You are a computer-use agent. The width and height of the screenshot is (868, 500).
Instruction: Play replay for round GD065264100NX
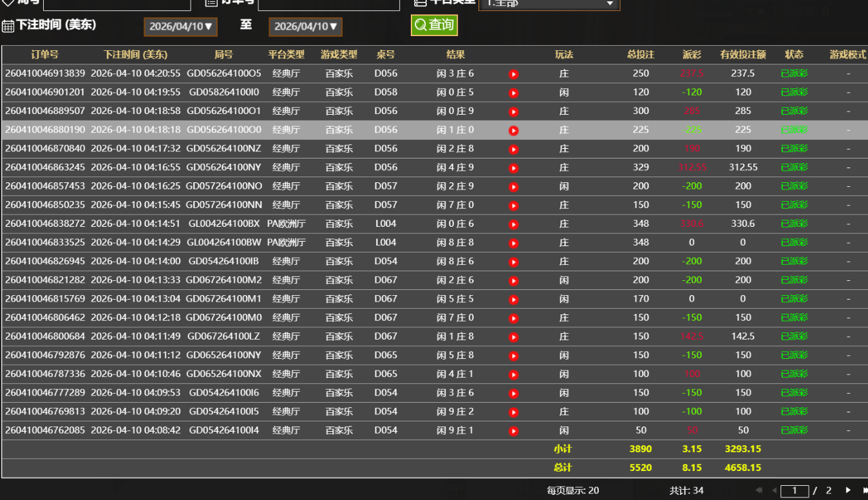(513, 374)
